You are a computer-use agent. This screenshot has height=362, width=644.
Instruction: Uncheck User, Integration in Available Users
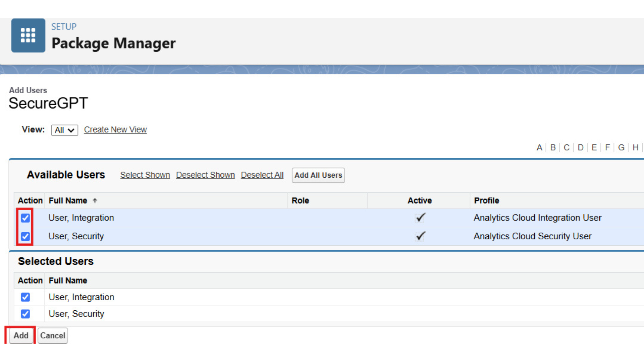pos(25,218)
